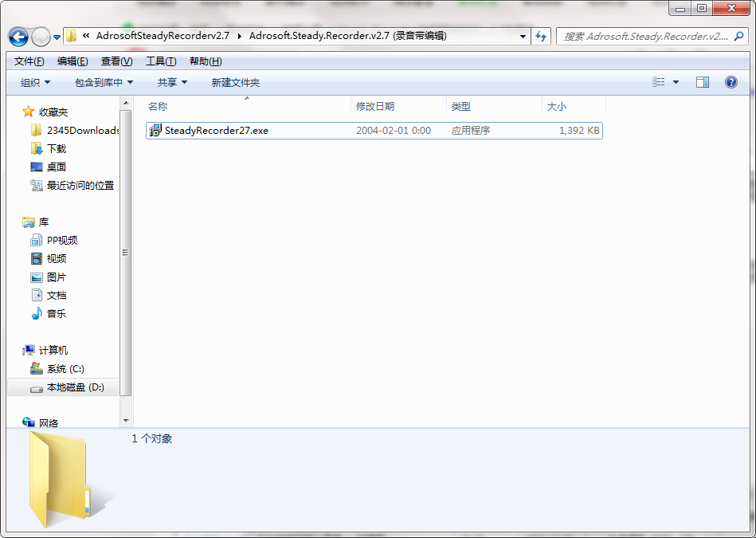
Task: Select 网络 in navigation pane
Action: [49, 423]
